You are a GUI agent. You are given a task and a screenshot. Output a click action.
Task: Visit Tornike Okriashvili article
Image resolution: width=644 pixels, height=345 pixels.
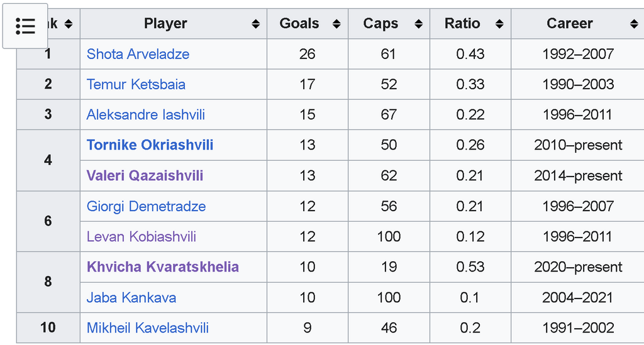pyautogui.click(x=150, y=145)
